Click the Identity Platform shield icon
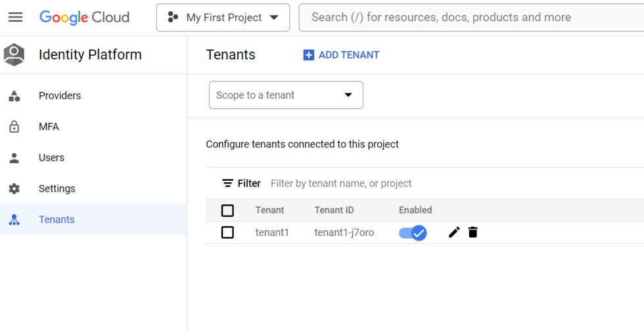This screenshot has width=644, height=332. [14, 55]
